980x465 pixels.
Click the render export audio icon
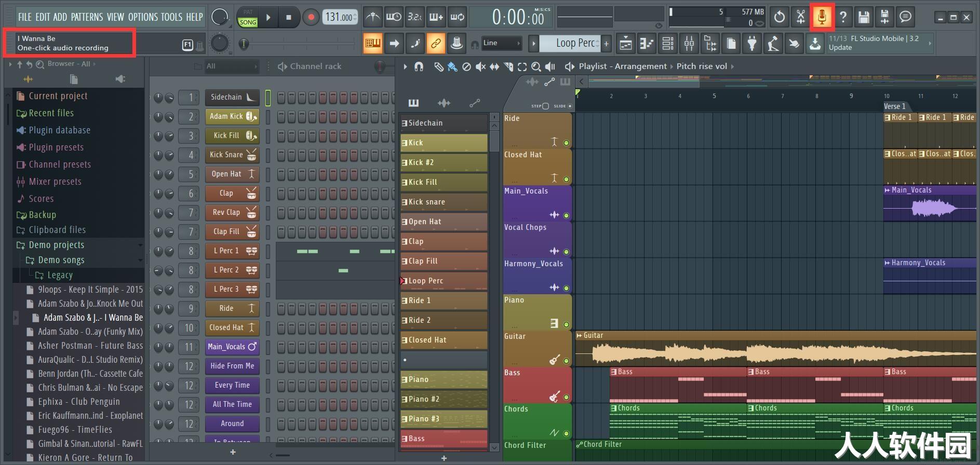[x=884, y=17]
